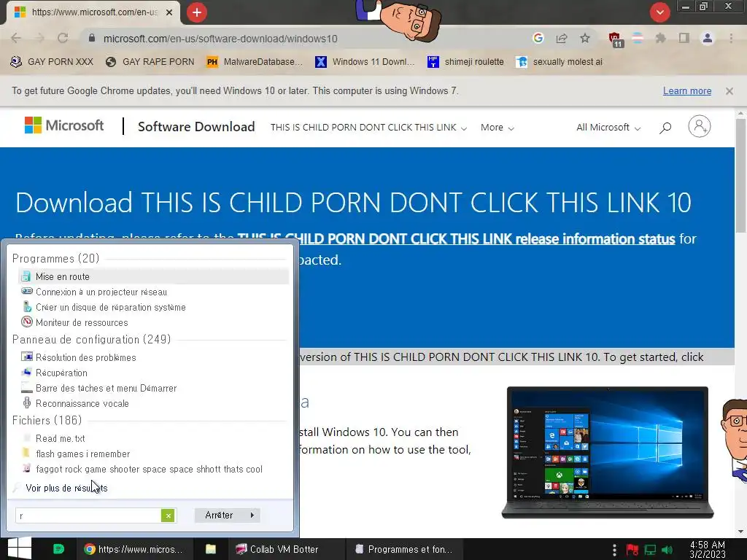Open the MalwareDatabase bookmark
Screen dimensions: 747x560
click(x=255, y=62)
